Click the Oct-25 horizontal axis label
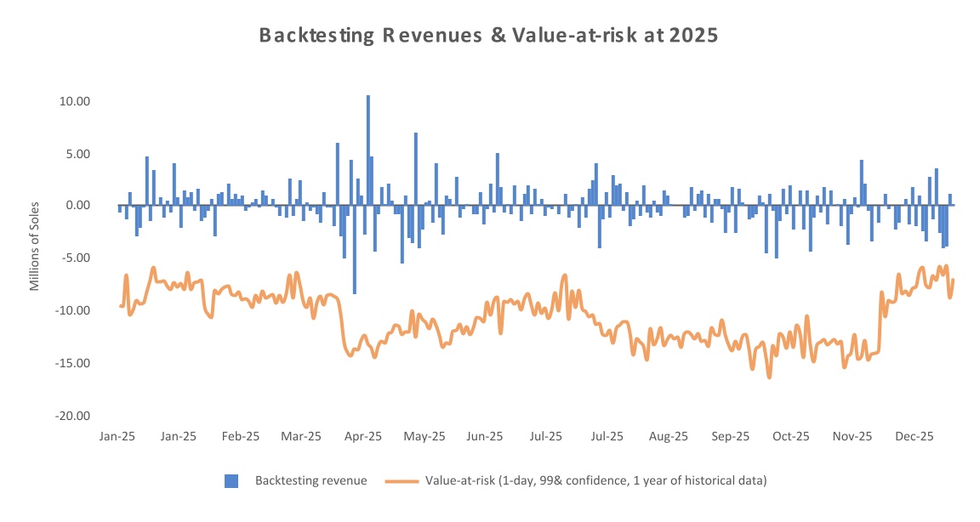 791,436
